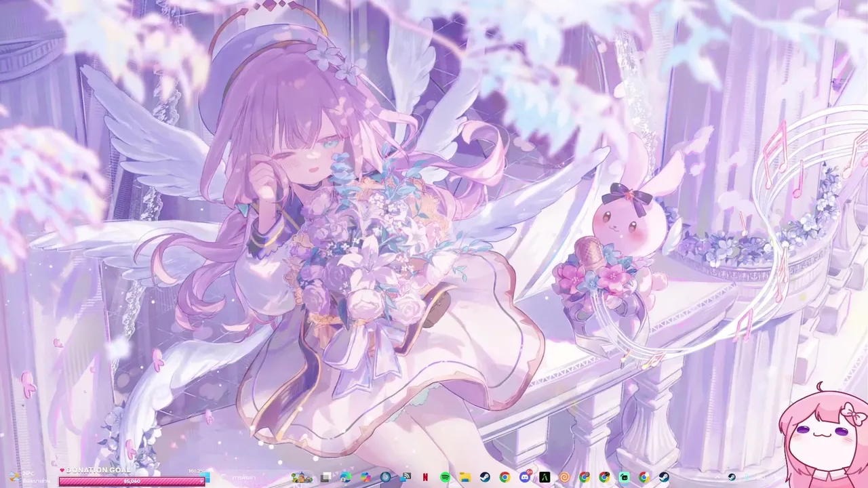The width and height of the screenshot is (868, 488).
Task: Open Netflix from the taskbar
Action: coord(425,477)
